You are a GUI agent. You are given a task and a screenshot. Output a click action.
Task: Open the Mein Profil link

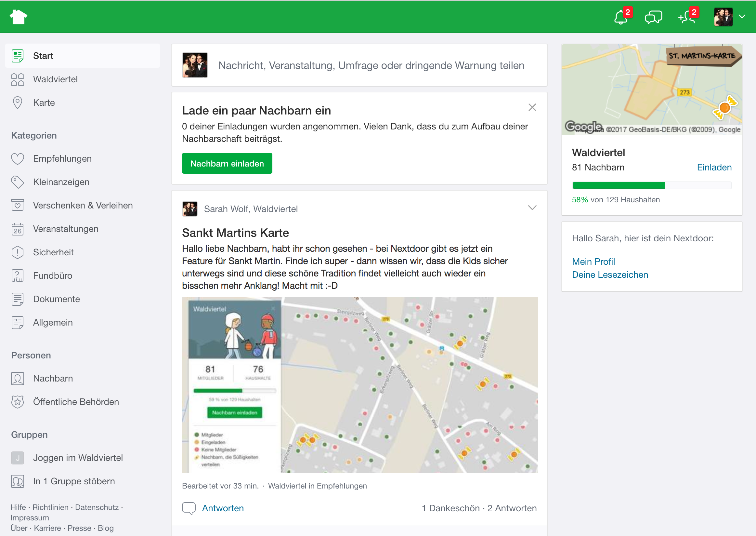click(x=593, y=262)
